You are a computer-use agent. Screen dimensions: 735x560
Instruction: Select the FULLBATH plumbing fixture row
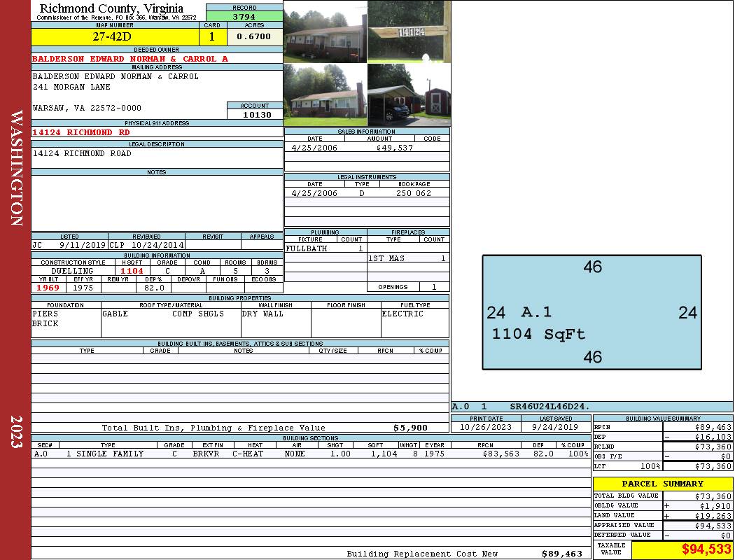pos(325,248)
